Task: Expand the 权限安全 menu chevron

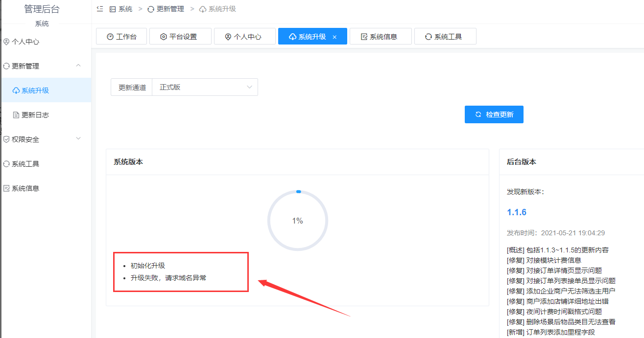Action: pyautogui.click(x=78, y=139)
